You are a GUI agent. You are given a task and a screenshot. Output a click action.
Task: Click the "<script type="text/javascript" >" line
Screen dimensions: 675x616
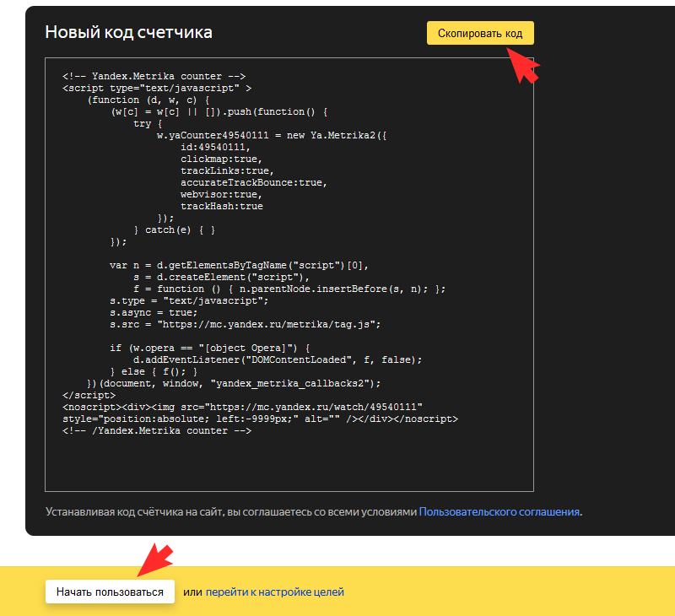pos(157,89)
